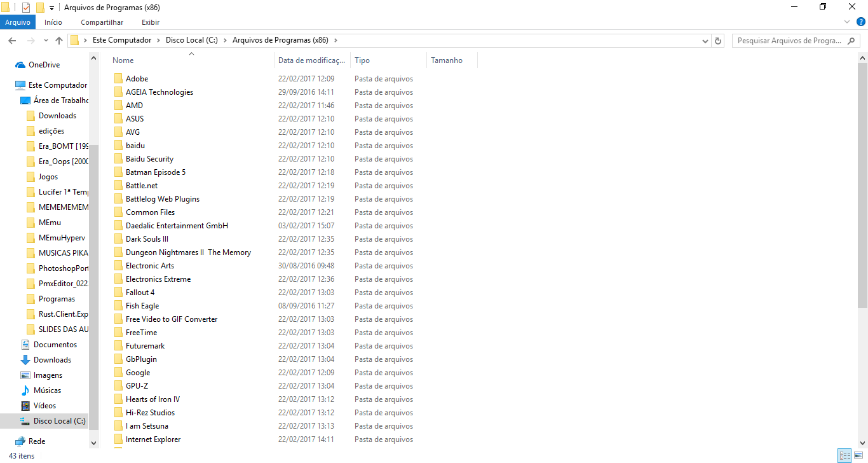Click the Forward navigation arrow

tap(31, 41)
